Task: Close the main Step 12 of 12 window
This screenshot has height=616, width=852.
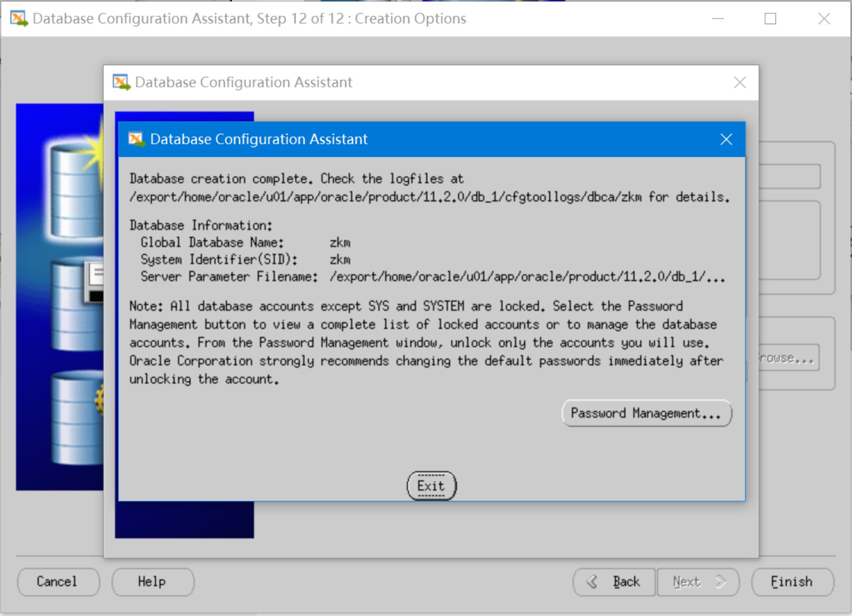Action: tap(824, 19)
